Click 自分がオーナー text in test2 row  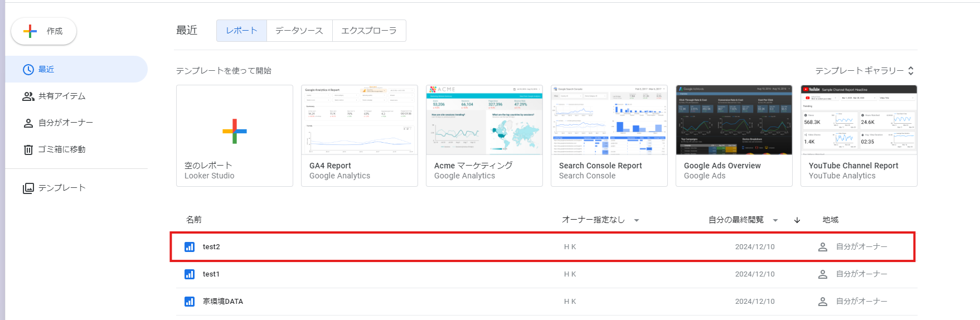(862, 247)
